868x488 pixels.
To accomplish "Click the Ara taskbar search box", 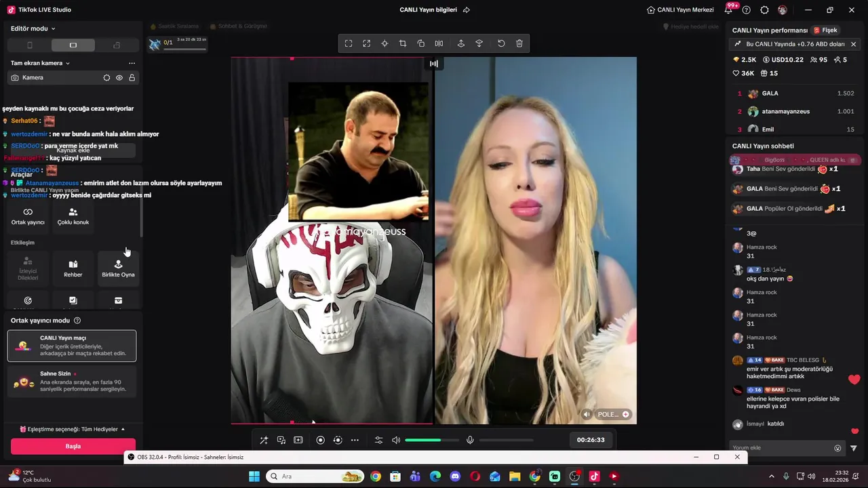I will 315,476.
